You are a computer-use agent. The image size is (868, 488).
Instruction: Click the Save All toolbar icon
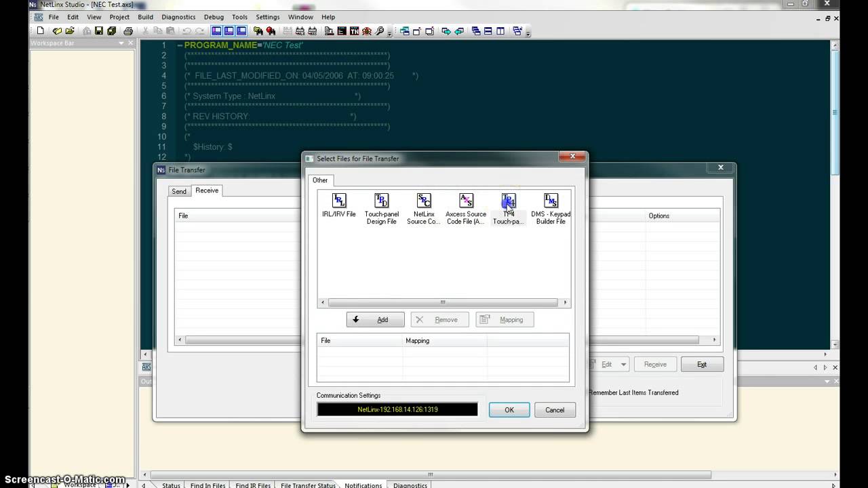(111, 30)
